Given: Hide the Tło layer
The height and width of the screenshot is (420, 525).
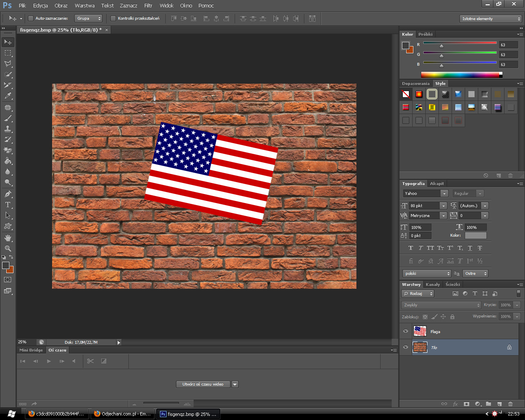Looking at the screenshot, I should tap(406, 347).
